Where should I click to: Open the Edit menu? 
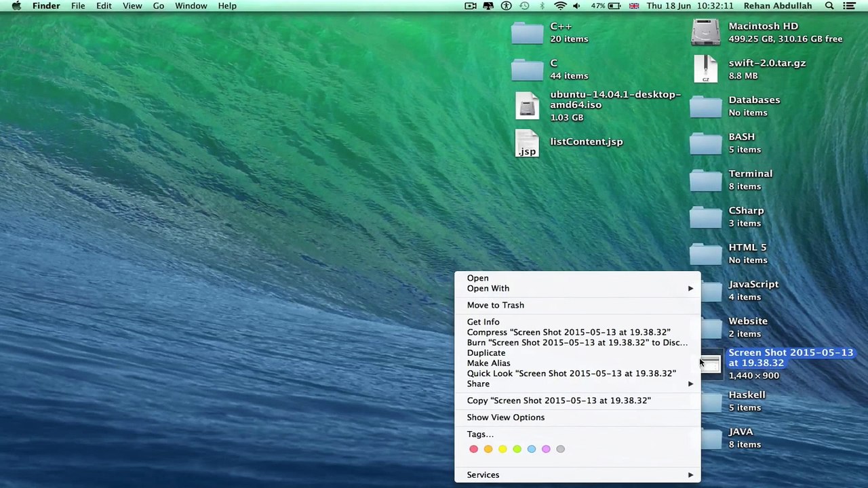point(104,6)
